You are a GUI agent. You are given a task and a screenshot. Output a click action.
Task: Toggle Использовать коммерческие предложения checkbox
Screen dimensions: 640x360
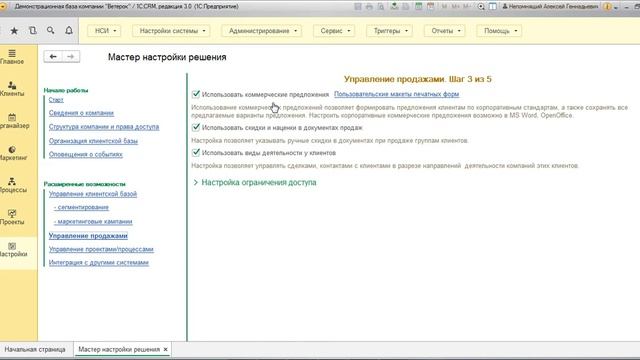coord(196,94)
